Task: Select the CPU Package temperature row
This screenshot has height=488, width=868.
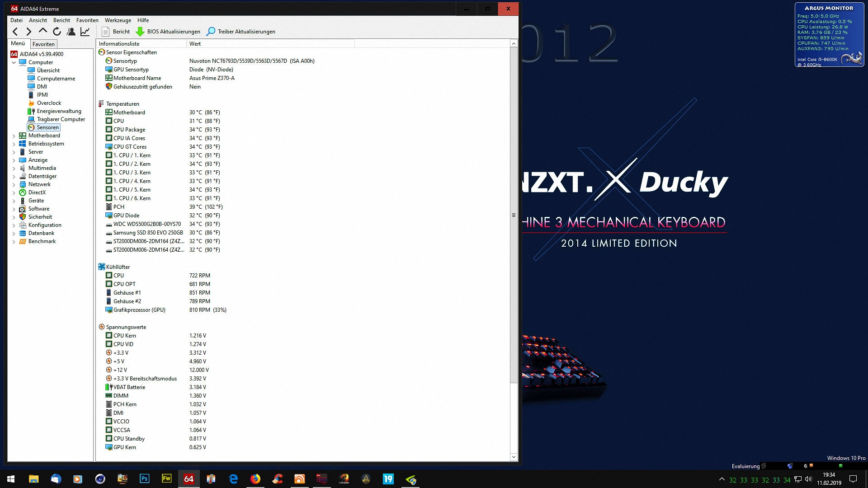Action: pos(303,130)
